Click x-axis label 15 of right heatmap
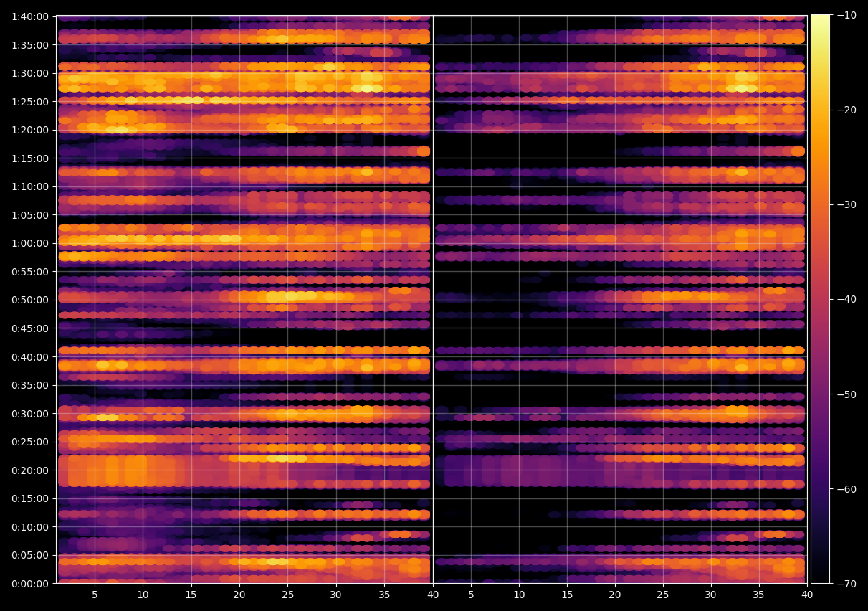The width and height of the screenshot is (868, 611). point(567,595)
